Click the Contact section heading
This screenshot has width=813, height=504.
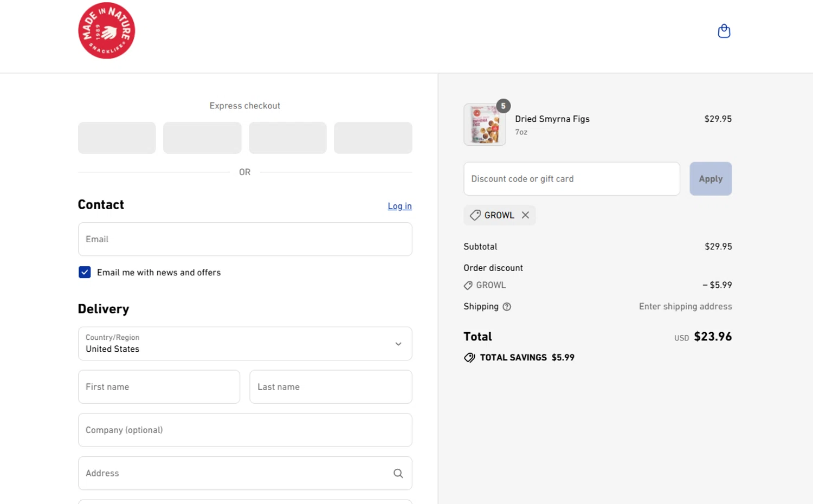[x=101, y=205]
